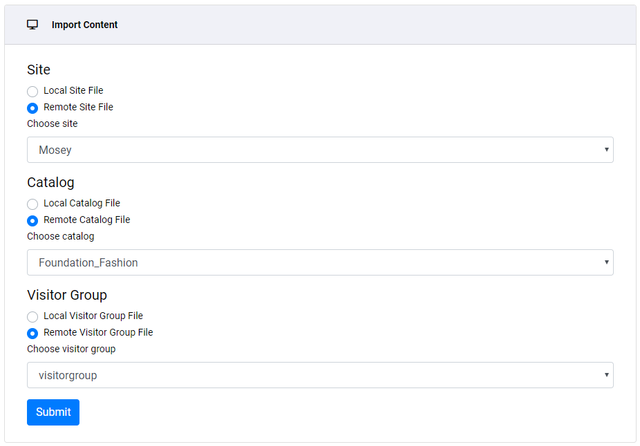
Task: Click the monitor icon beside Import Content
Action: tap(33, 25)
